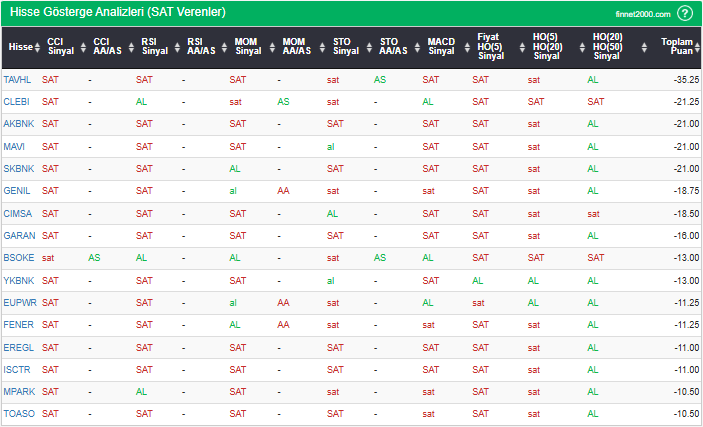This screenshot has height=427, width=703.
Task: Select the AKBNK ticker
Action: tap(18, 124)
